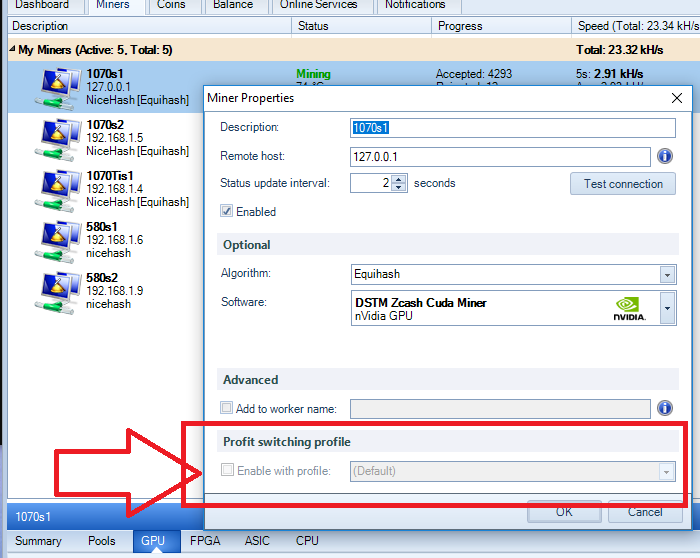Select the 192.168.1.9 address row
Image resolution: width=700 pixels, height=558 pixels.
click(x=115, y=291)
